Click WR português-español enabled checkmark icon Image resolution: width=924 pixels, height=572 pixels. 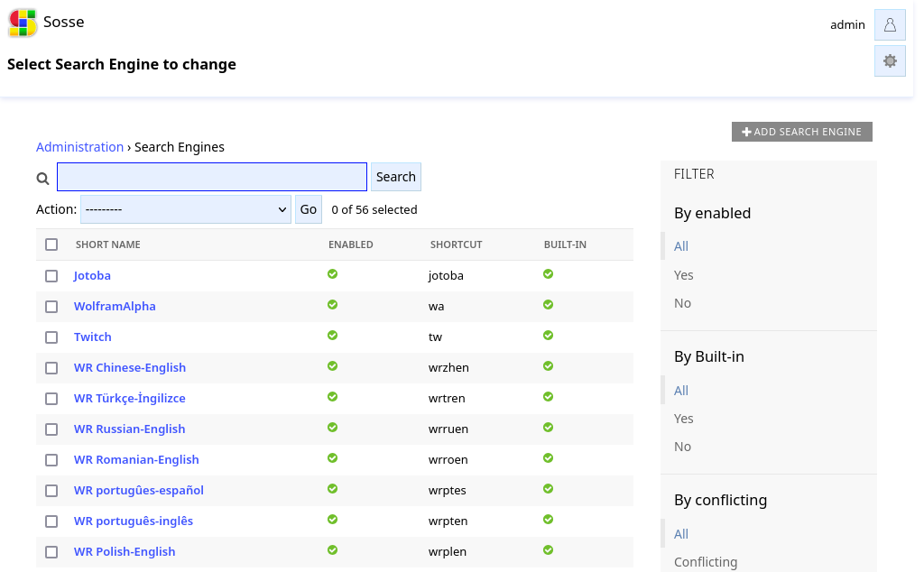(x=332, y=488)
